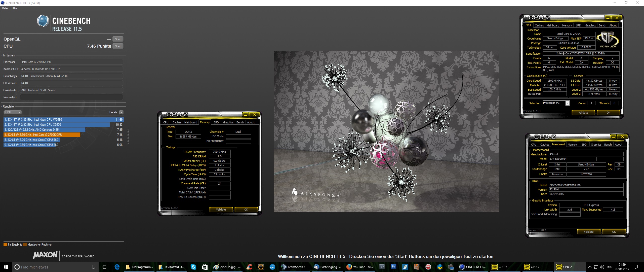Open Skype from the taskbar
The height and width of the screenshot is (272, 644).
pyautogui.click(x=193, y=267)
